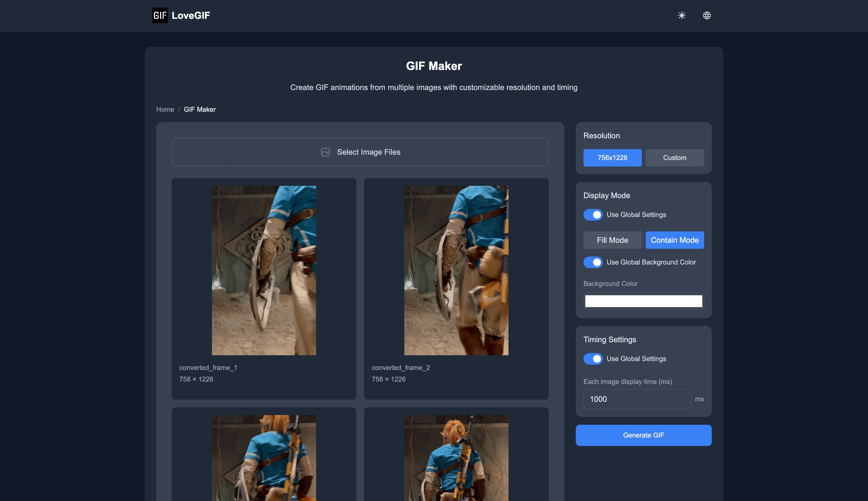Select the converted_frame_2 thumbnail
Image resolution: width=868 pixels, height=501 pixels.
coord(456,271)
